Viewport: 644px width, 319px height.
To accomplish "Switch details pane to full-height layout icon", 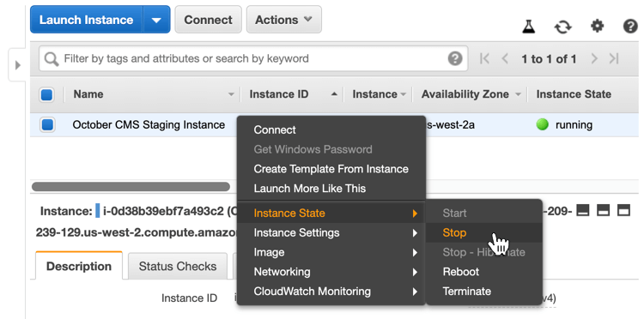I will (x=623, y=211).
